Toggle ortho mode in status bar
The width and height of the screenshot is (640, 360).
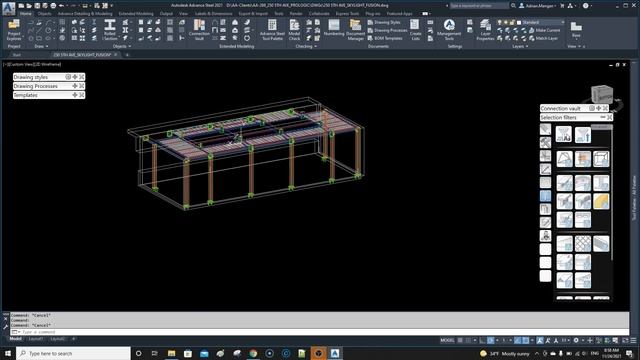point(482,340)
